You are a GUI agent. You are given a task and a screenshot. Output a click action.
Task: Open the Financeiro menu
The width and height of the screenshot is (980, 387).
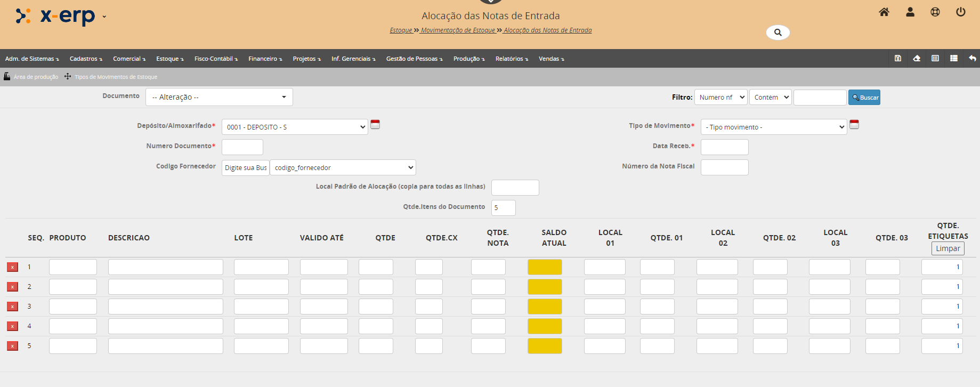pos(265,59)
